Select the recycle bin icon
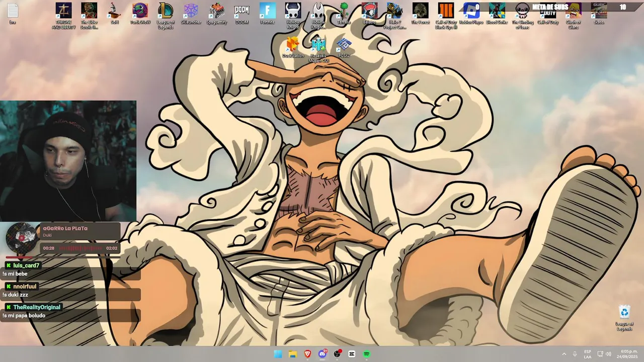 (624, 318)
